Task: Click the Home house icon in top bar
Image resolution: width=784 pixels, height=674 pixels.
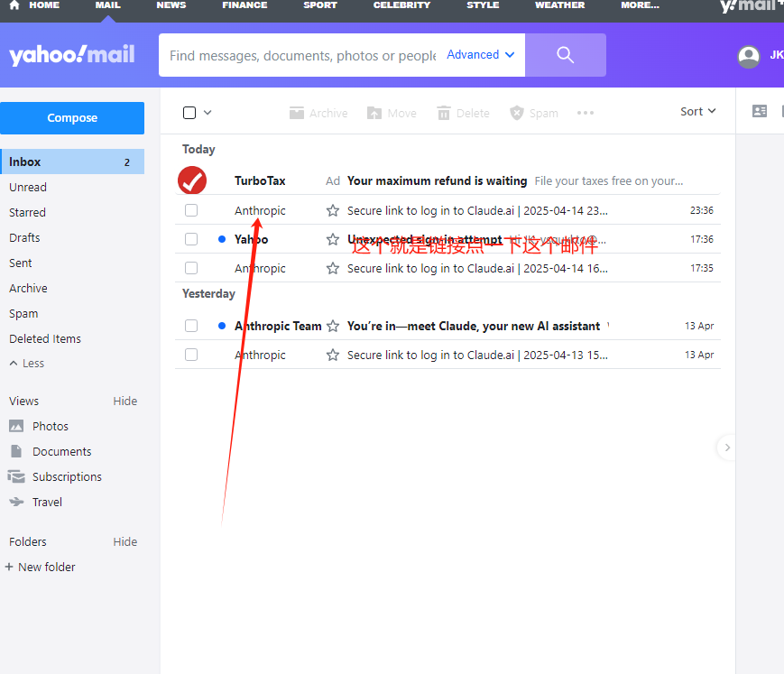Action: point(14,5)
